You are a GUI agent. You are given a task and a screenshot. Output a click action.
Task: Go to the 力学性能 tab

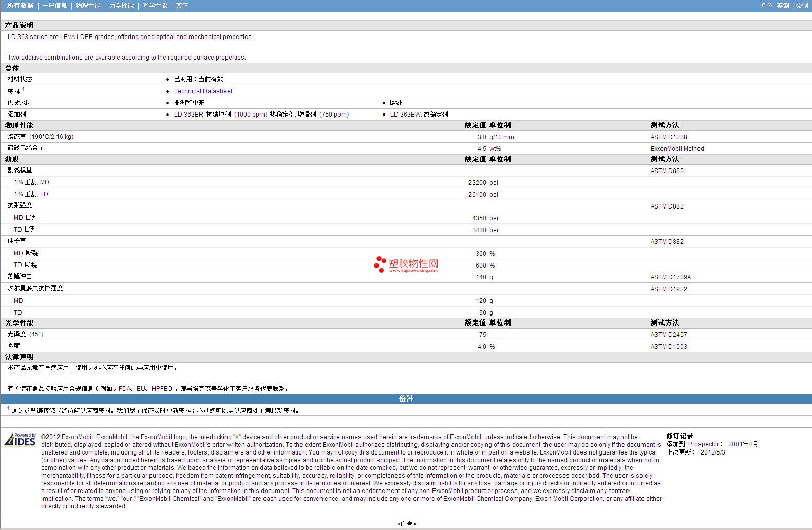121,6
